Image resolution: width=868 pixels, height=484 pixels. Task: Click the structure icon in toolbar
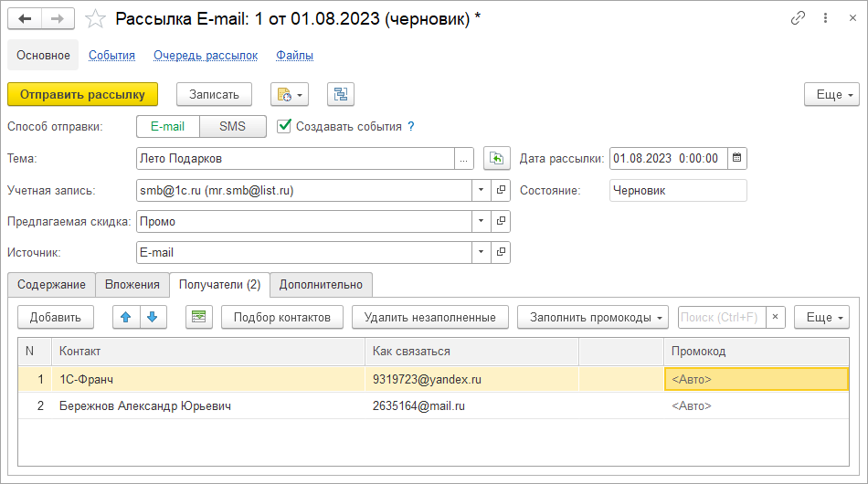click(x=340, y=94)
